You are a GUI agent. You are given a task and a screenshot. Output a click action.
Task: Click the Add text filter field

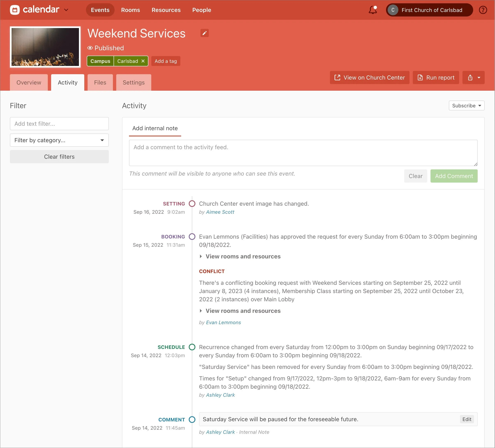pyautogui.click(x=59, y=124)
